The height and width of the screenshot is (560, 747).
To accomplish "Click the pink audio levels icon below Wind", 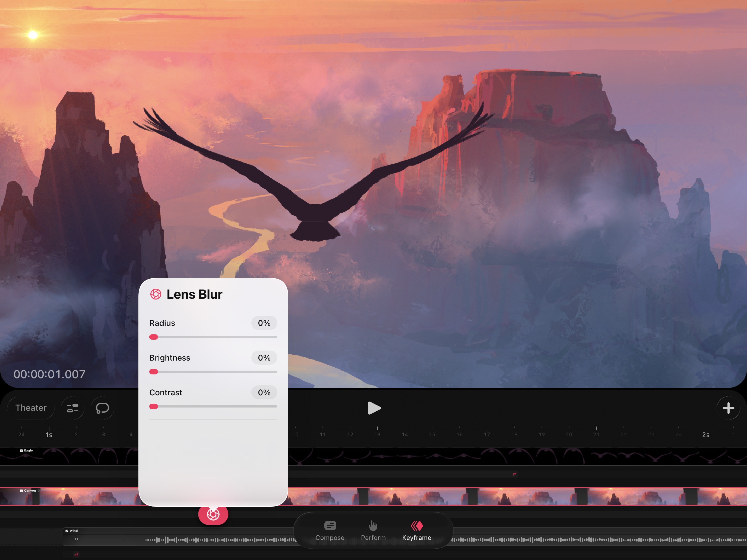I will (76, 554).
